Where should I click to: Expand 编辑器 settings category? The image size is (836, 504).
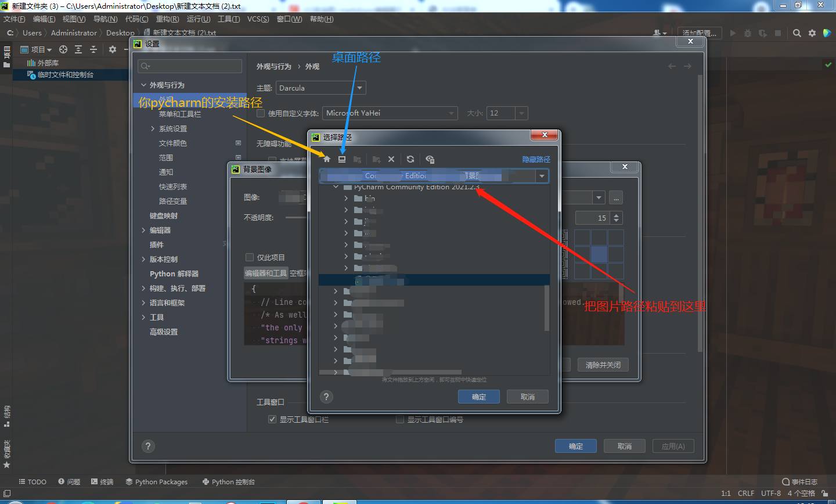(143, 231)
